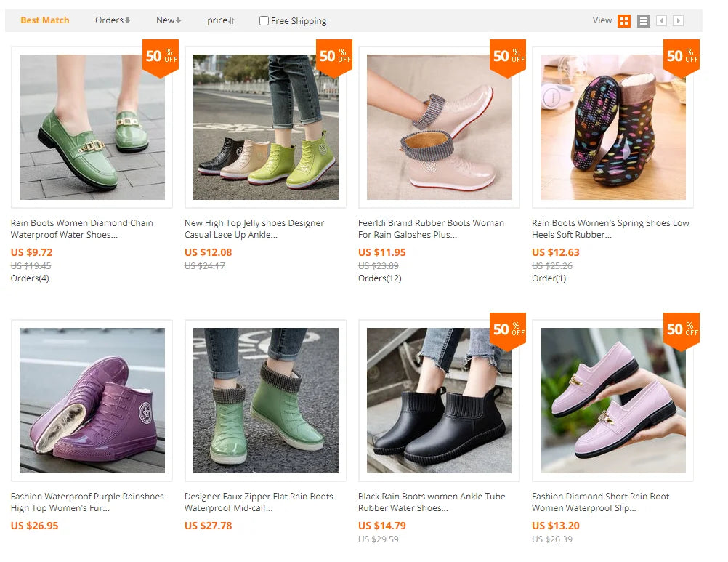Screen dimensions: 728x562
Task: Toggle sorting by New arrivals
Action: click(x=168, y=20)
